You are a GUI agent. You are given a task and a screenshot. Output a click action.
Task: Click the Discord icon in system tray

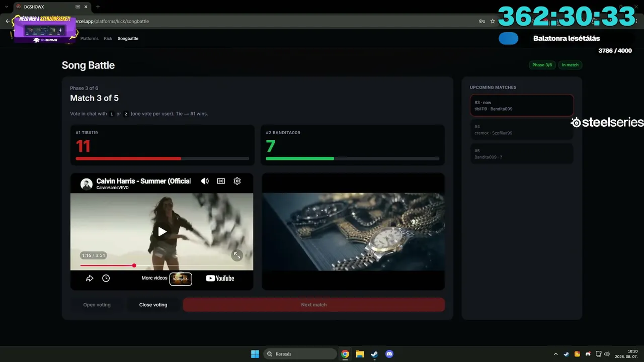588,354
